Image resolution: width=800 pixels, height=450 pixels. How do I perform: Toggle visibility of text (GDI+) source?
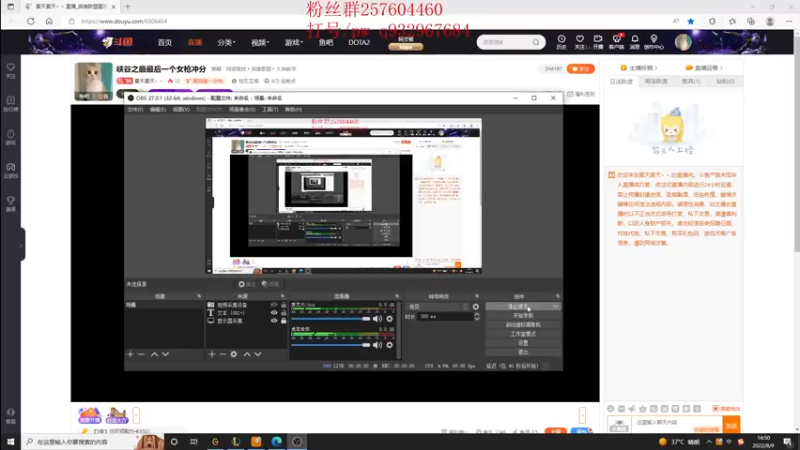(x=274, y=313)
